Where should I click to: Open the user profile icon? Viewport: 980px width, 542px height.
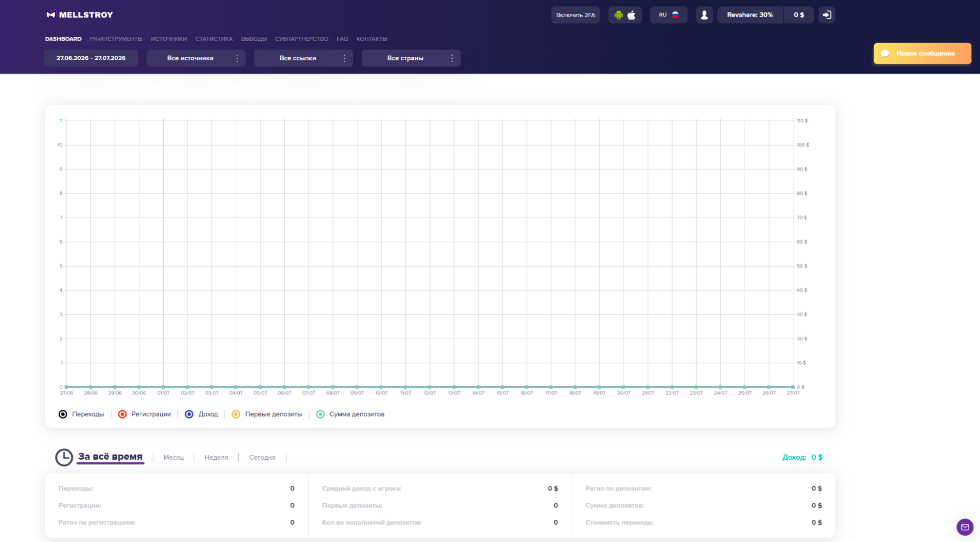(704, 15)
